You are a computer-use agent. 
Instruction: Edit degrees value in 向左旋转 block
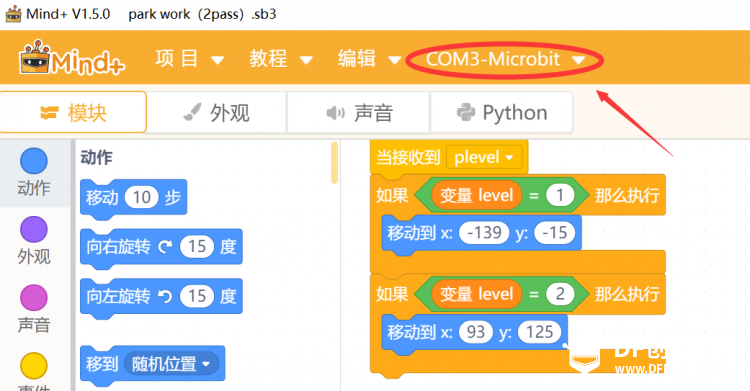[x=197, y=296]
